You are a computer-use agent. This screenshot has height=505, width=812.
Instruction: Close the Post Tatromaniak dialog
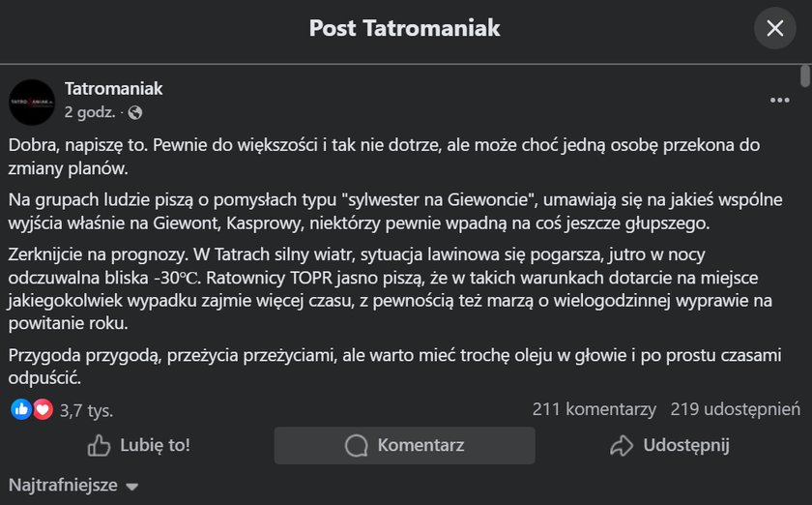click(x=774, y=28)
